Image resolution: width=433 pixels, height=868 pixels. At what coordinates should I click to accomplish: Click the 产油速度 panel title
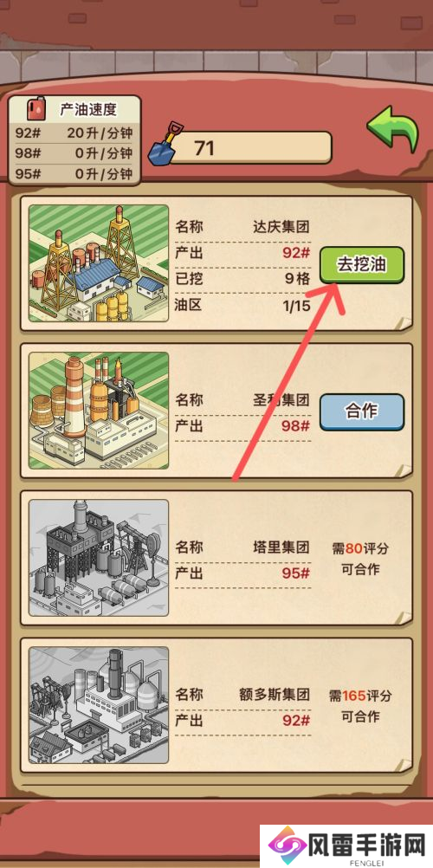tap(88, 109)
